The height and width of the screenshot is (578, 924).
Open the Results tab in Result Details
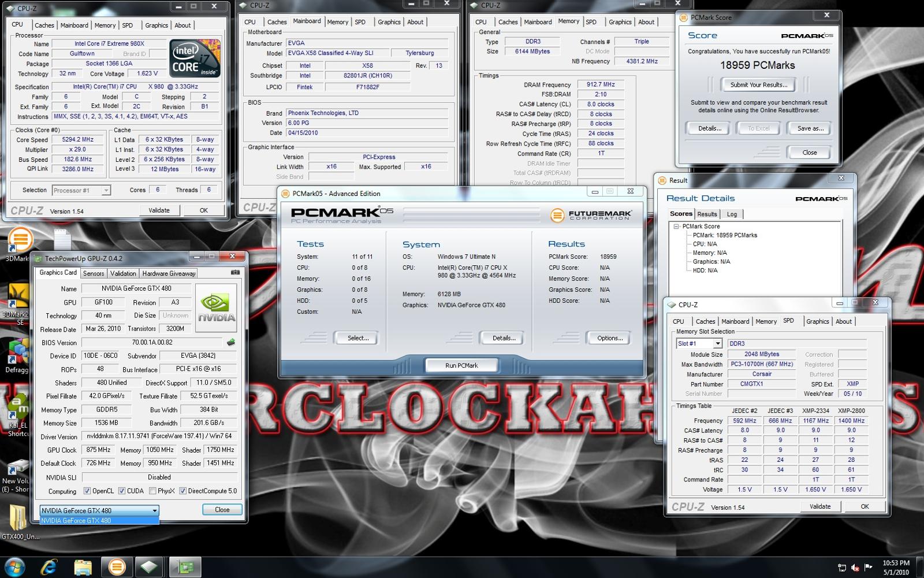(x=707, y=214)
